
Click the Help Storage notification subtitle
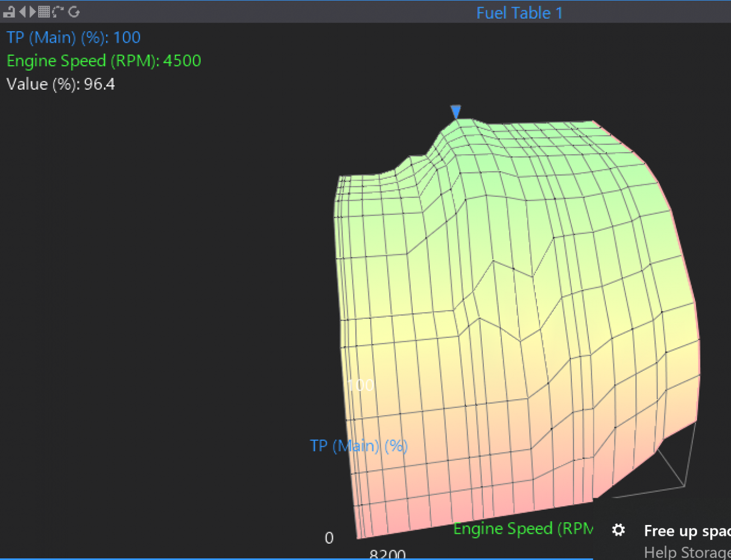coord(687,552)
